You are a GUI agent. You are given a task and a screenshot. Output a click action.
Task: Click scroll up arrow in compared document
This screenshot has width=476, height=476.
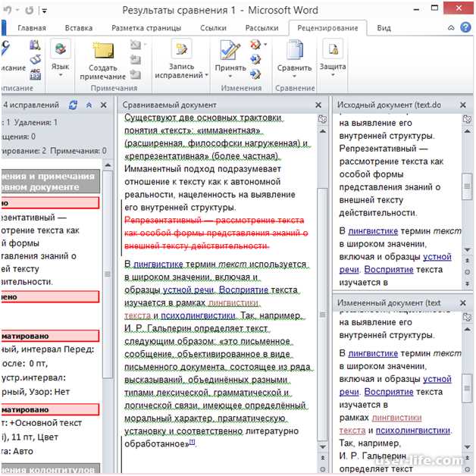(x=323, y=131)
